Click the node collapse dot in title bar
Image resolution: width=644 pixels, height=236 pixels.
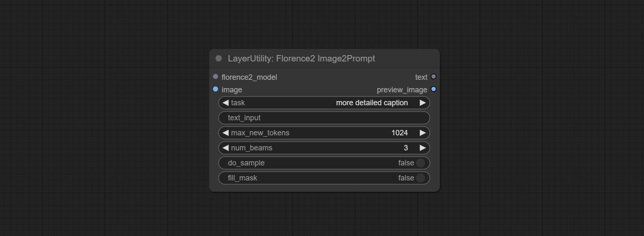pyautogui.click(x=218, y=58)
